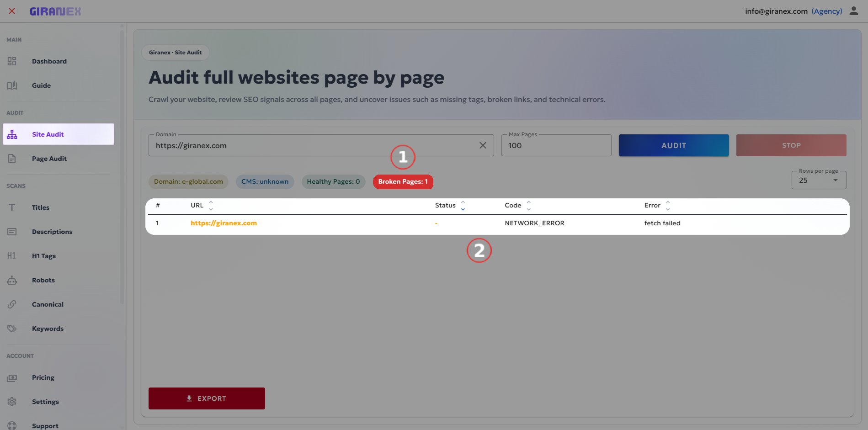Click the Broken Pages: 1 chip
This screenshot has width=868, height=430.
point(403,182)
